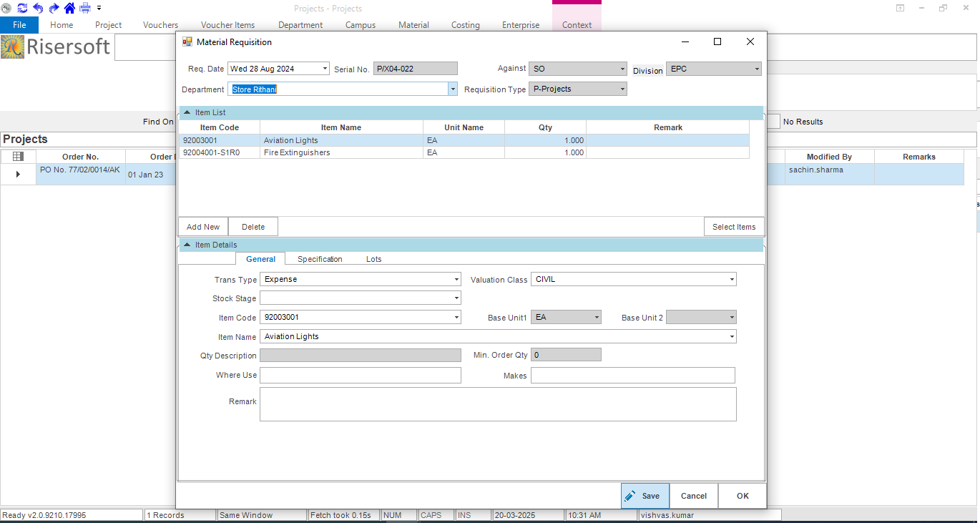Open the Req. Date picker dropdown

(325, 69)
